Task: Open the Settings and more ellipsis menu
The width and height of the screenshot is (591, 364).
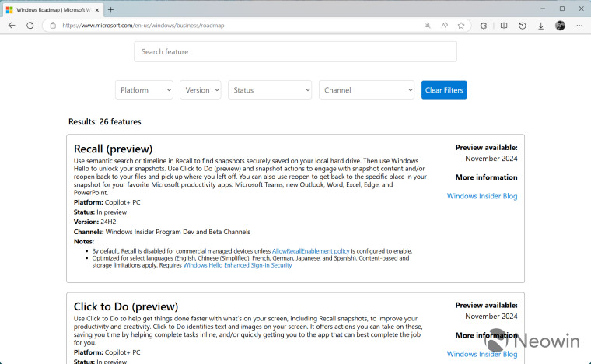Action: (579, 25)
